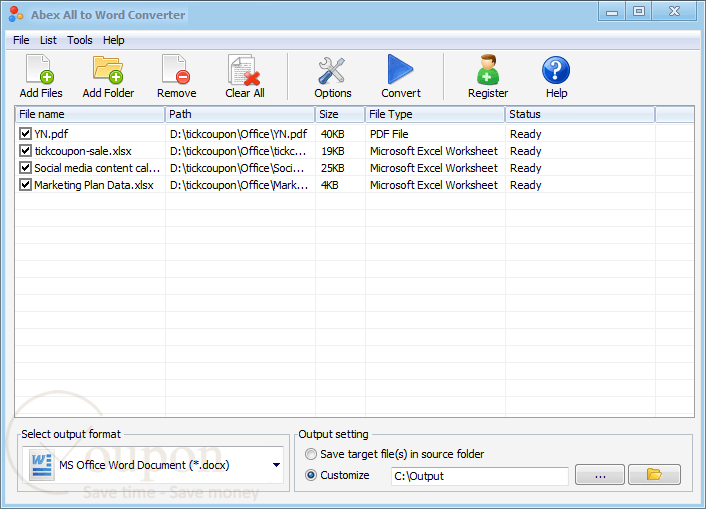Click the C:\Output path field

[x=480, y=476]
